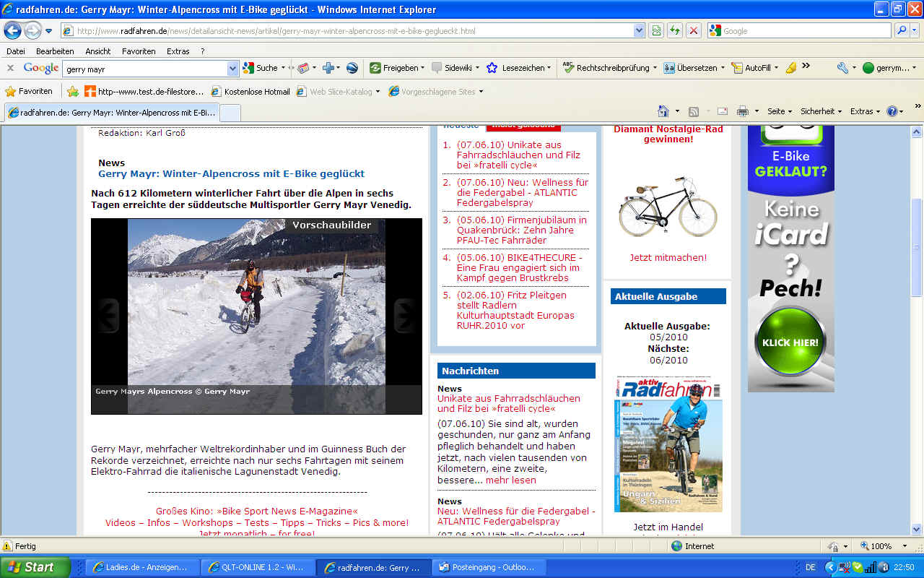This screenshot has height=578, width=924.
Task: Click the URL address bar
Action: tap(346, 31)
